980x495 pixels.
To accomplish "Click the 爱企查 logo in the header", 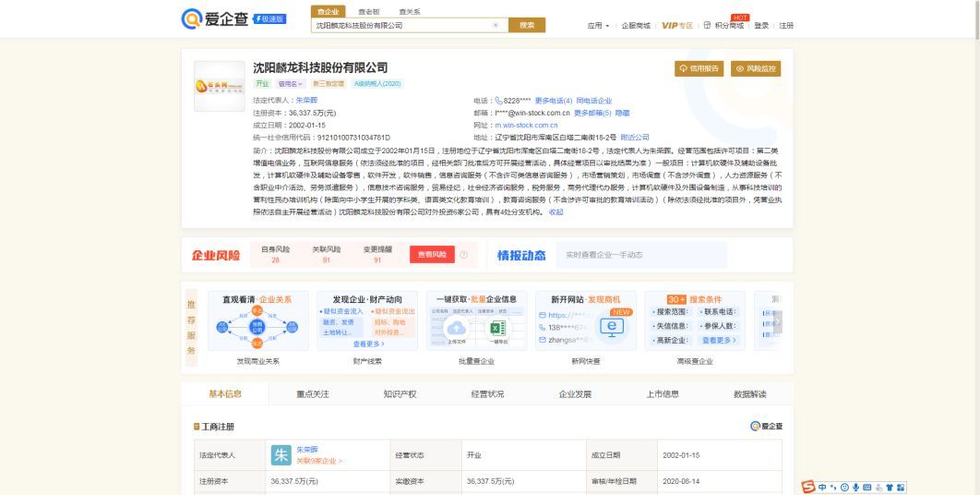I will 214,18.
